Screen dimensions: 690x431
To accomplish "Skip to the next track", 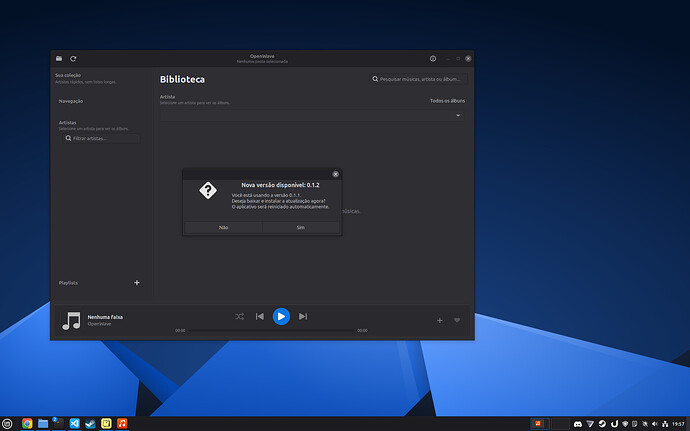I will 303,317.
